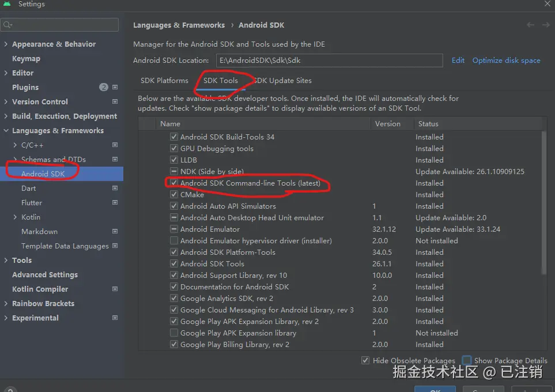Click project-level icon next to Plugins

point(115,87)
